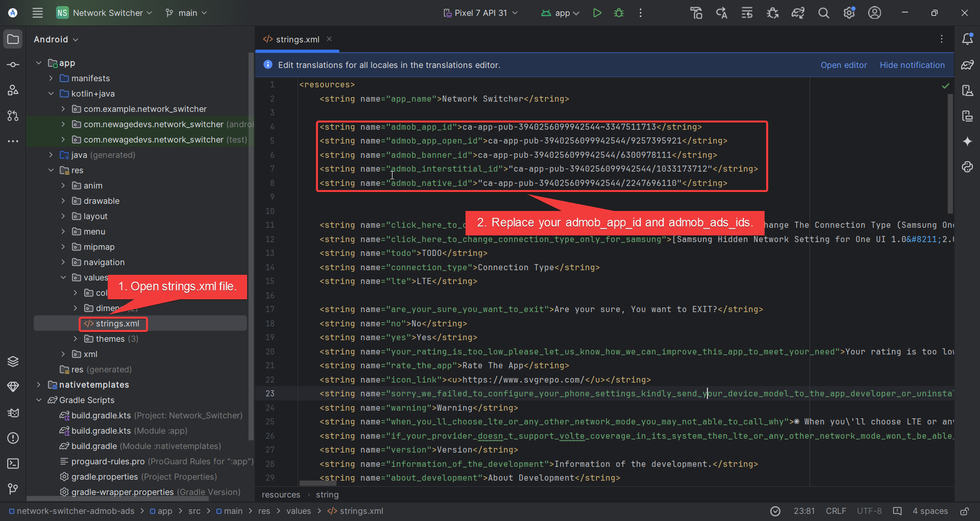Click the Open editor link
Viewport: 980px width, 521px height.
click(843, 65)
